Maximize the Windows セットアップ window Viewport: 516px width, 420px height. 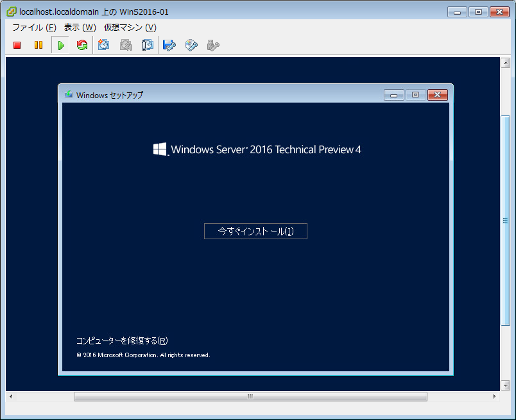pos(416,95)
